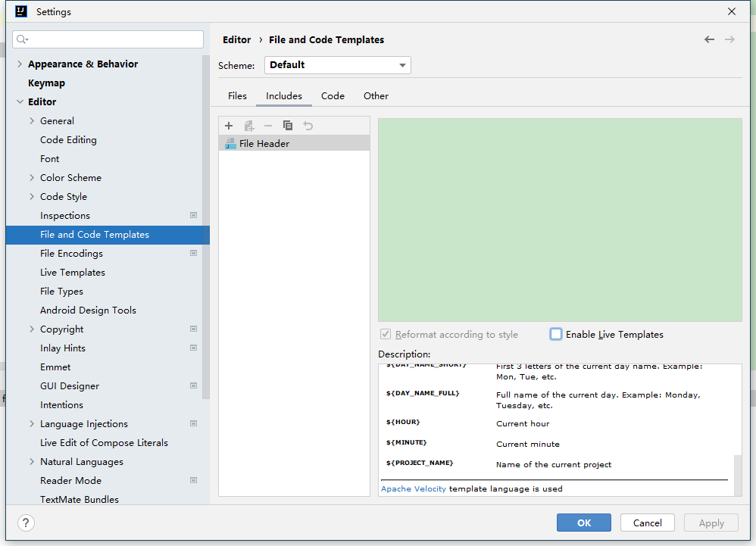Click the project-level marker icon next to Inspections
756x546 pixels.
(193, 215)
